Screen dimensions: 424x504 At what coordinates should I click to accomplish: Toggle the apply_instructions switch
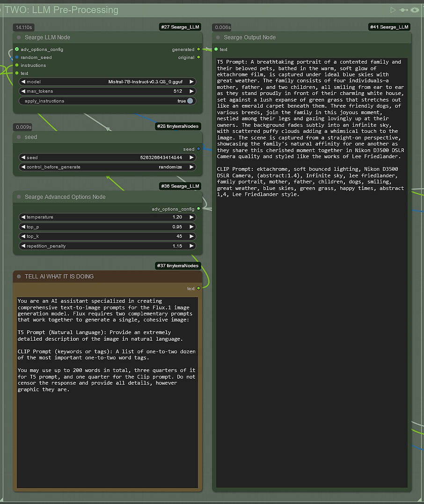coord(190,101)
